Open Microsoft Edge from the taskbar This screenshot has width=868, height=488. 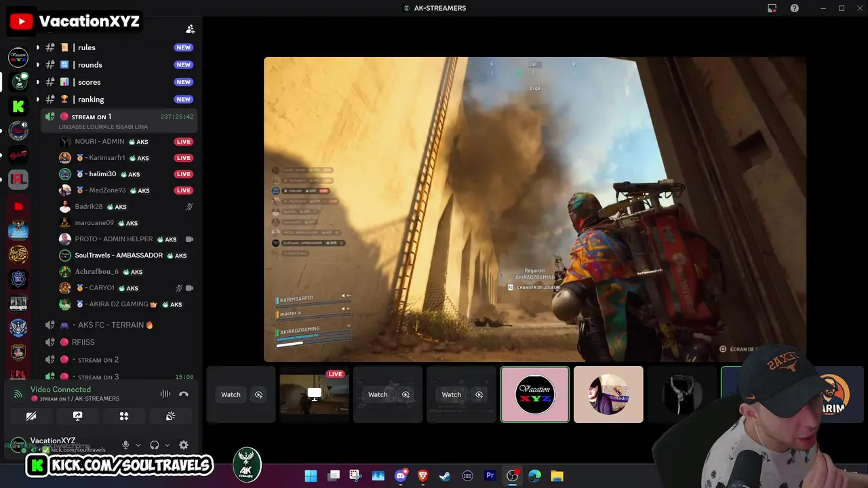point(534,476)
